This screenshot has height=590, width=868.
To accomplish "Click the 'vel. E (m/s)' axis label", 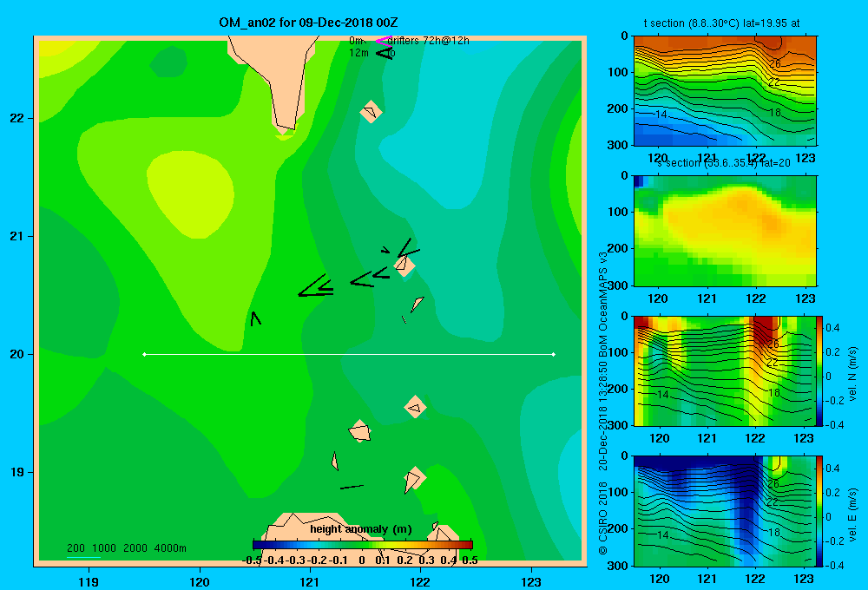I will pyautogui.click(x=852, y=515).
